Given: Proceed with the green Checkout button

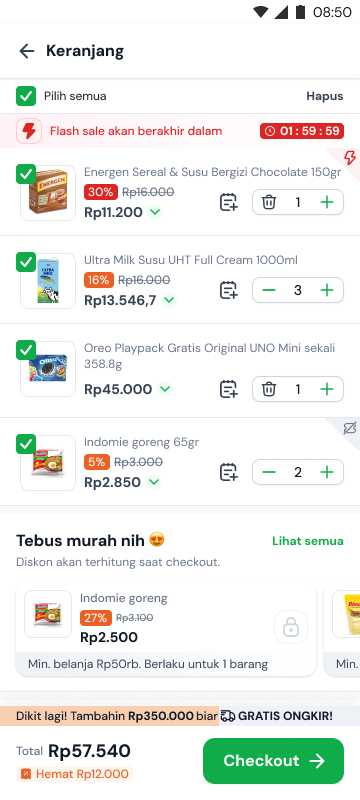Looking at the screenshot, I should (x=273, y=761).
